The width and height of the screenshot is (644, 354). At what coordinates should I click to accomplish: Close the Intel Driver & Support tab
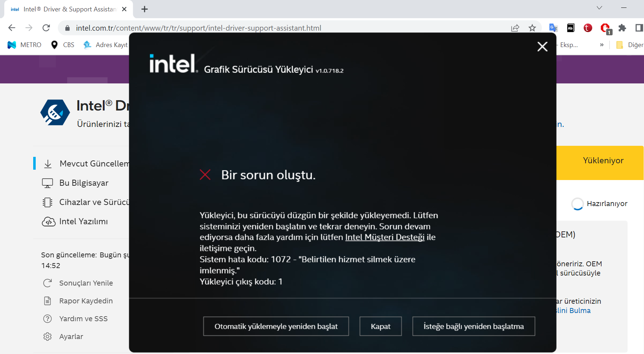[124, 9]
